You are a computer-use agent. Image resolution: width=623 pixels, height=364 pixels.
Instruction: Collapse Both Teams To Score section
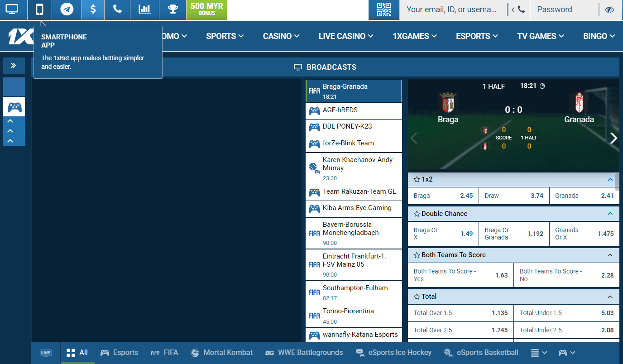tap(610, 255)
